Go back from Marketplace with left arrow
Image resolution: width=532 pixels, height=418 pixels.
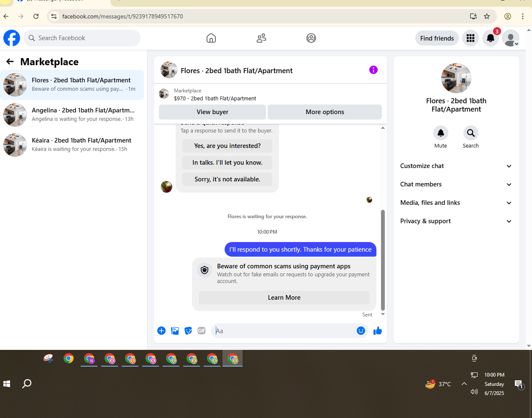pos(10,62)
